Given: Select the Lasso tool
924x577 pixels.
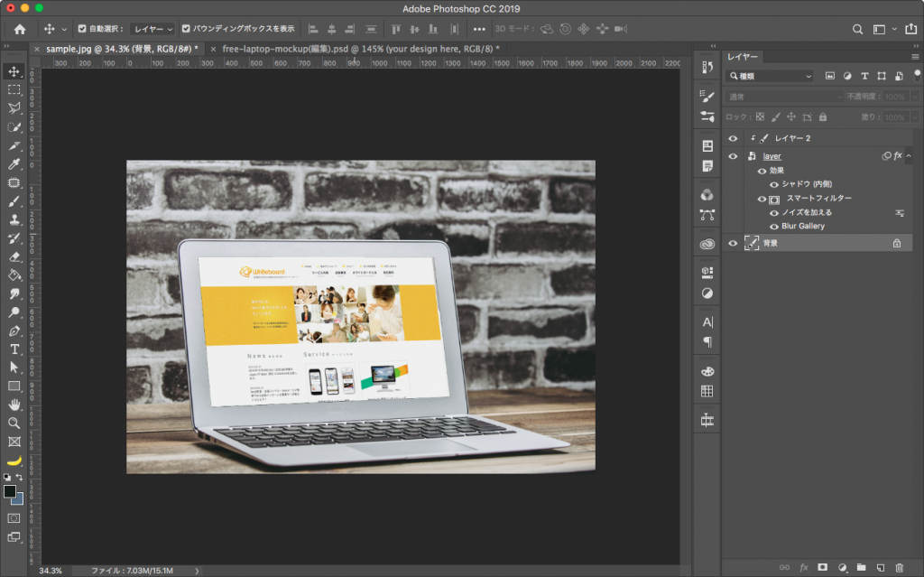Looking at the screenshot, I should pos(12,107).
